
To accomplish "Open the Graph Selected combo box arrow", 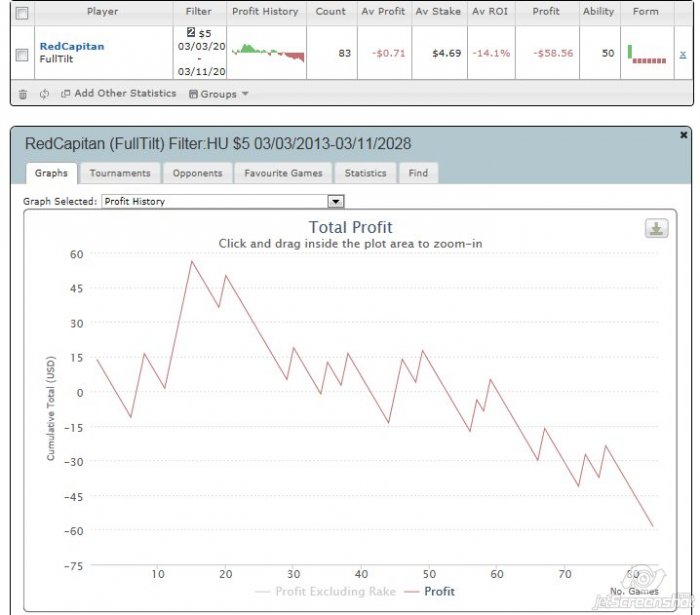I will [x=336, y=202].
